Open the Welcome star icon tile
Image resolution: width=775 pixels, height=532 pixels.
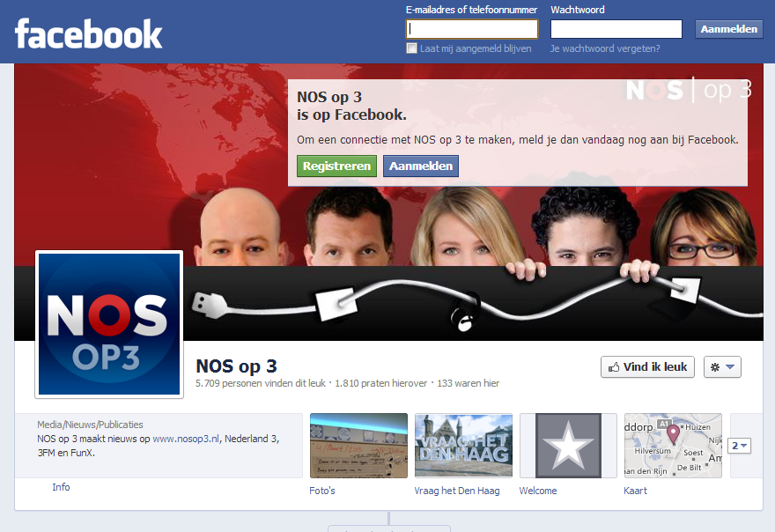568,446
